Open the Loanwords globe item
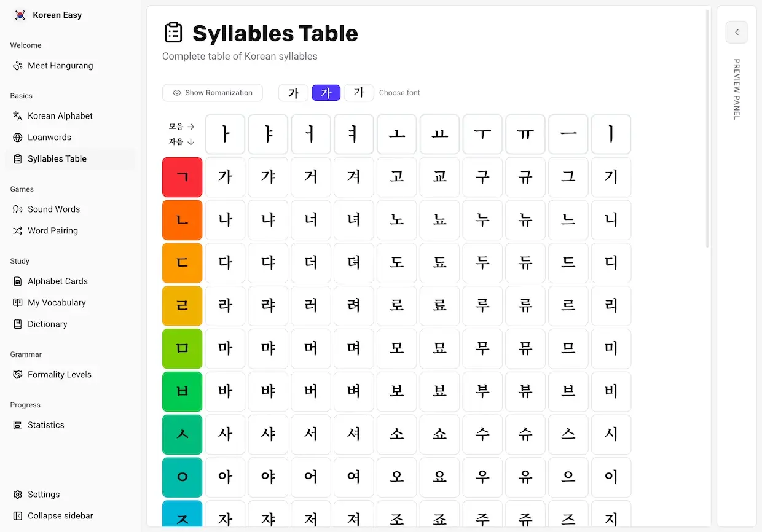This screenshot has width=762, height=532. click(18, 138)
